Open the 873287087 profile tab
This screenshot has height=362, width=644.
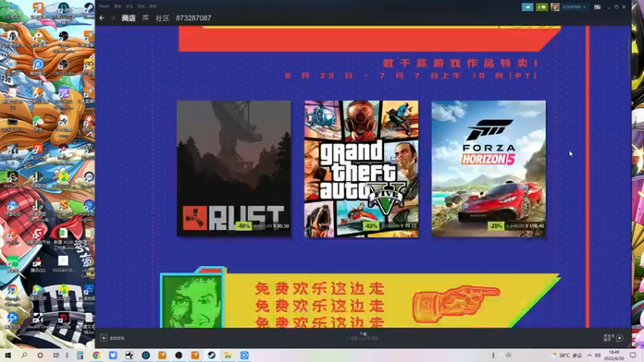tap(193, 18)
